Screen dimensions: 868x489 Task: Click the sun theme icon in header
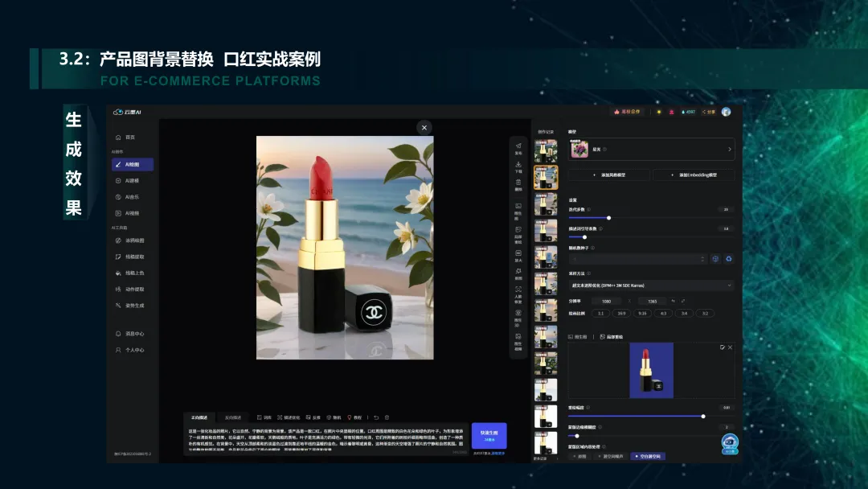[659, 112]
